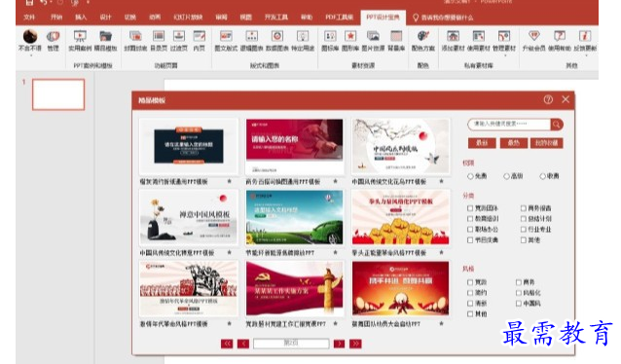Check the 商务 style checkbox
This screenshot has width=621, height=364.
[x=519, y=282]
